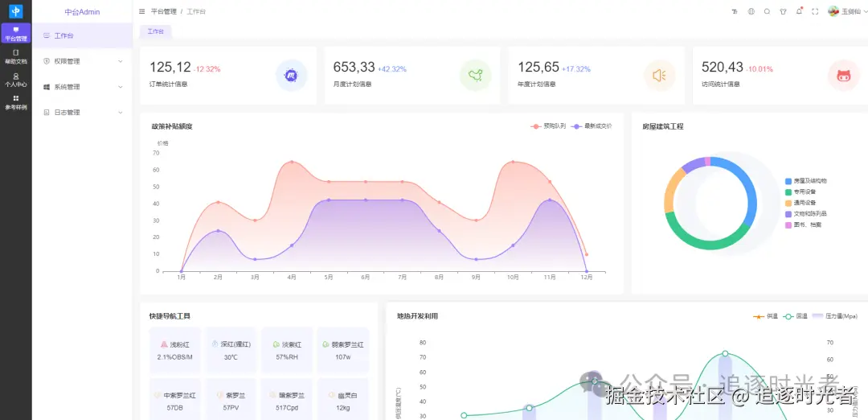Open 平台管理 in the dark sidebar
This screenshot has width=868, height=420.
click(x=16, y=34)
